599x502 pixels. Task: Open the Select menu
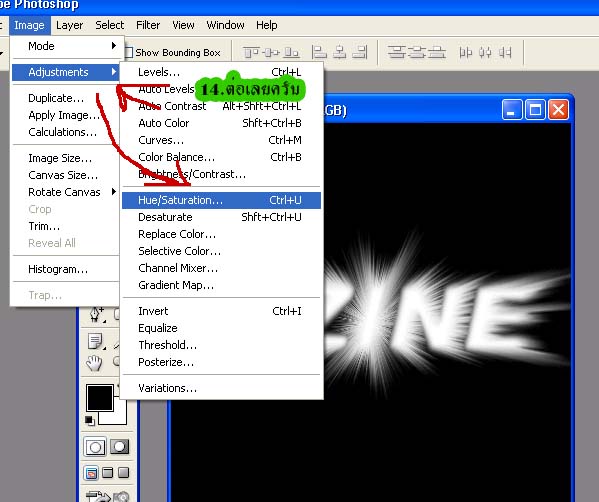tap(110, 25)
